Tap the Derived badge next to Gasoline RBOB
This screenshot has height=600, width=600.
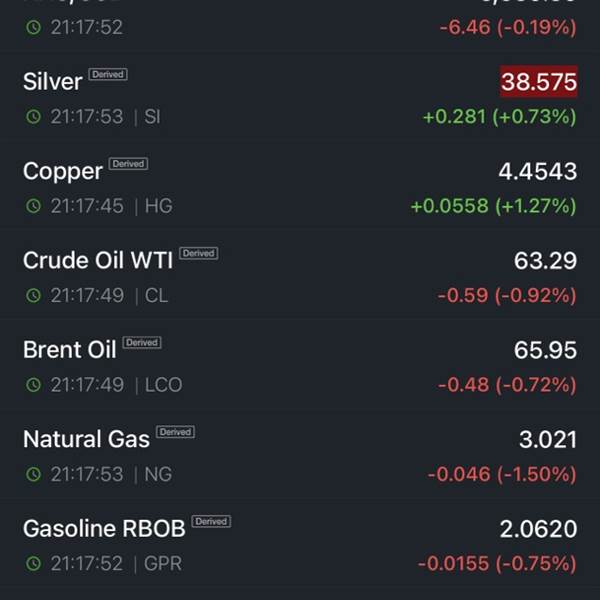coord(211,521)
